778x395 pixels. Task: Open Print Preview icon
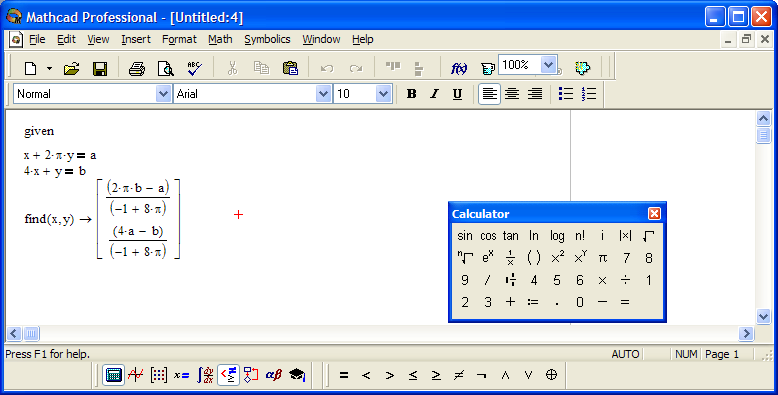165,68
